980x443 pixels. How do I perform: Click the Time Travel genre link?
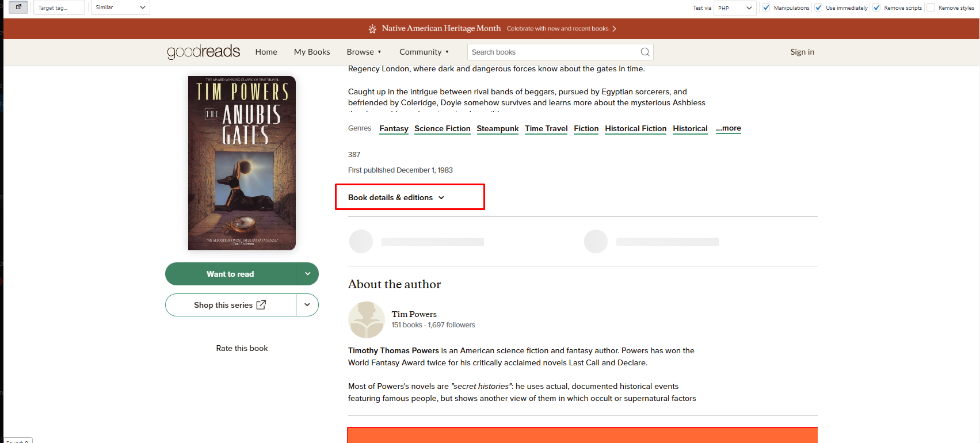point(546,128)
